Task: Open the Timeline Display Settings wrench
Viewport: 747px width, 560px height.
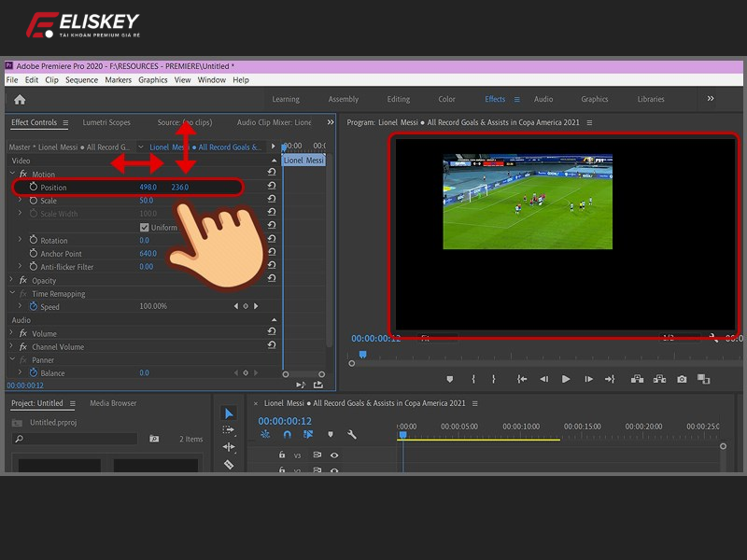Action: [351, 434]
